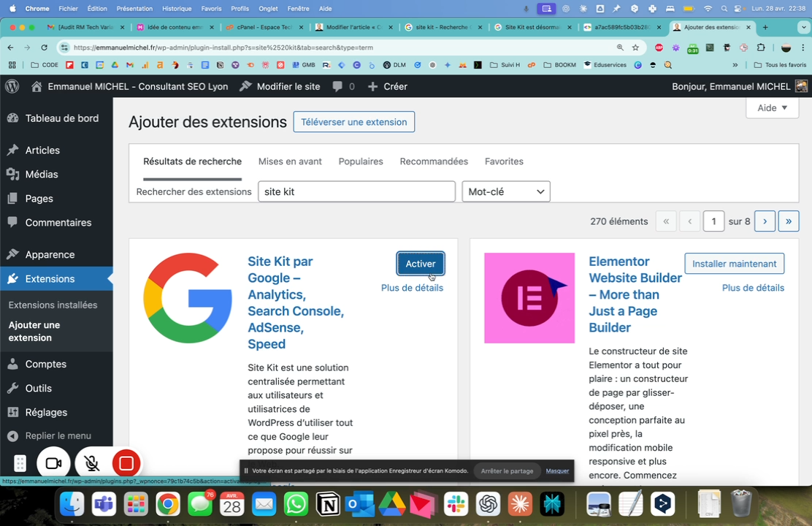Open Réglages in the admin sidebar
This screenshot has width=812, height=526.
click(x=56, y=412)
